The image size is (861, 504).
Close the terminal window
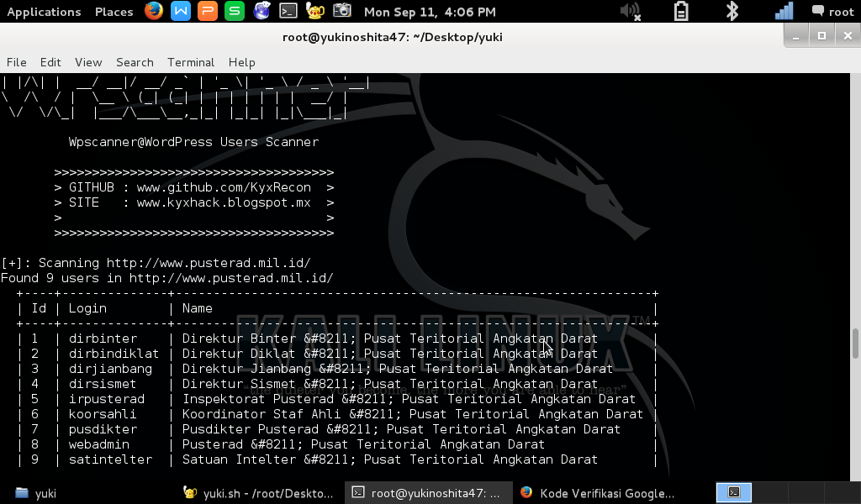coord(848,36)
